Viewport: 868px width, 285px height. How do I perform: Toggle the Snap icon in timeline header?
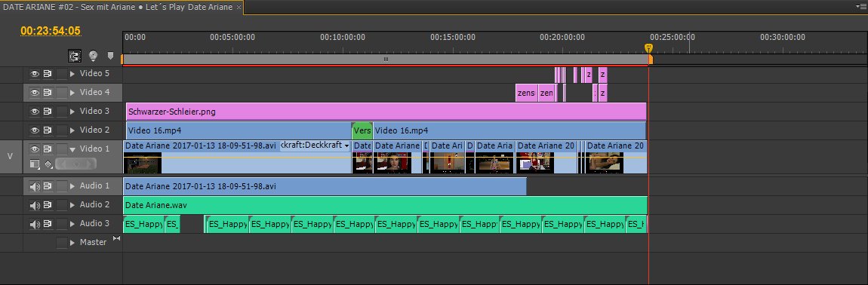[75, 56]
